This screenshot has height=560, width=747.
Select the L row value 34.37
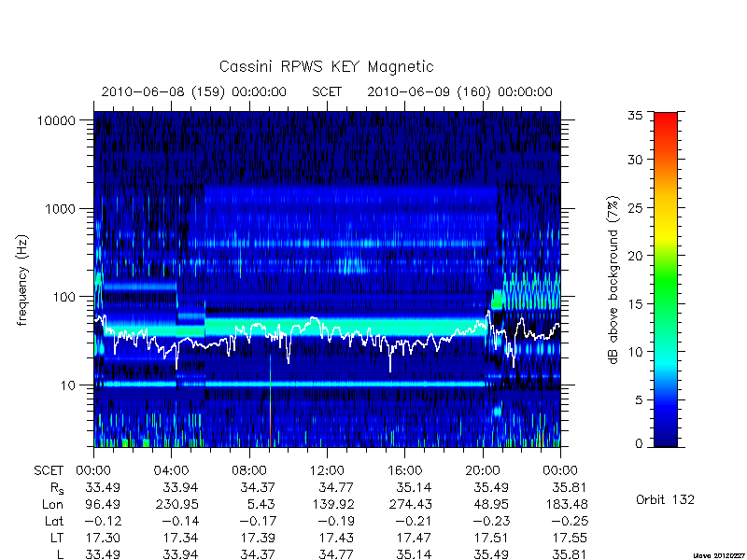pyautogui.click(x=259, y=554)
